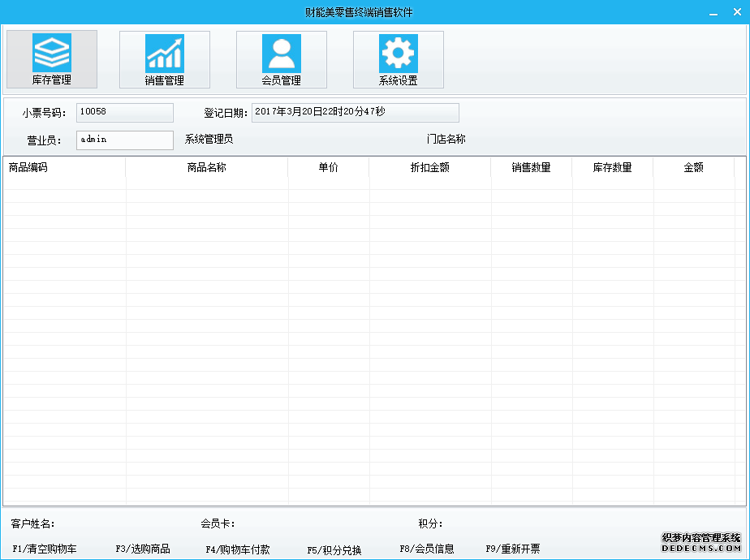Click the 积分 label
Image resolution: width=750 pixels, height=560 pixels.
pyautogui.click(x=430, y=523)
